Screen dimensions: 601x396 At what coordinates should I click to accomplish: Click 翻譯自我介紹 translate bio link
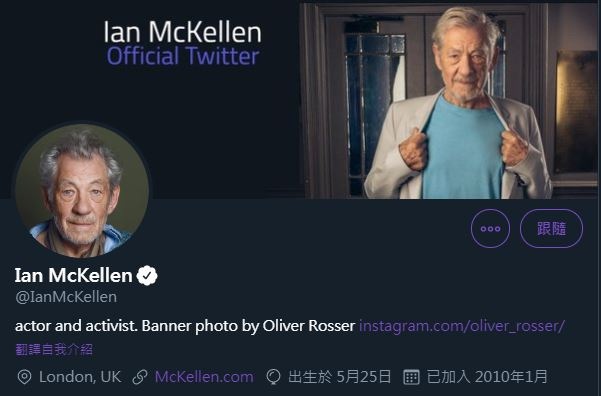(x=54, y=349)
